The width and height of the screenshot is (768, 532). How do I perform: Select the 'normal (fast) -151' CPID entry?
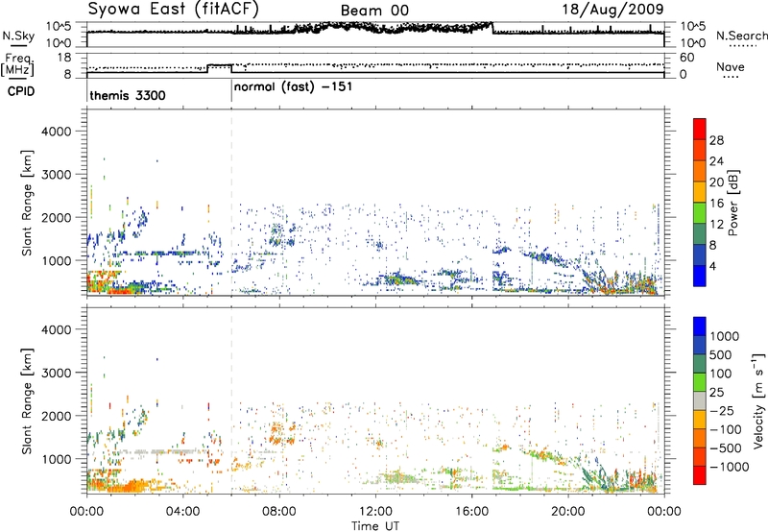click(x=293, y=87)
